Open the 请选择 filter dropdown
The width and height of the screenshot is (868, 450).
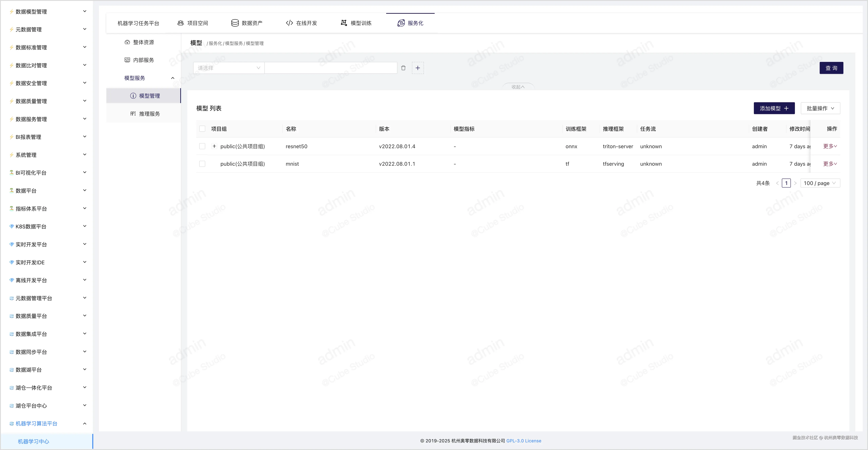[228, 68]
